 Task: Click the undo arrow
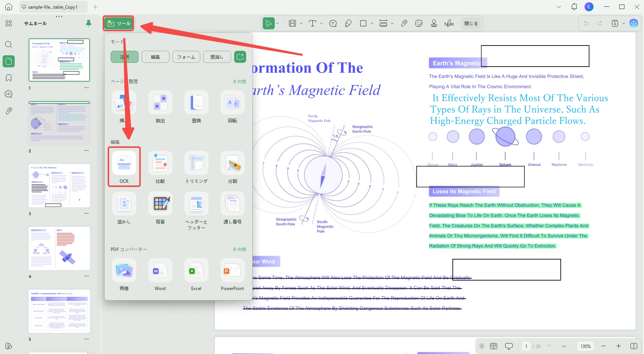click(x=586, y=23)
